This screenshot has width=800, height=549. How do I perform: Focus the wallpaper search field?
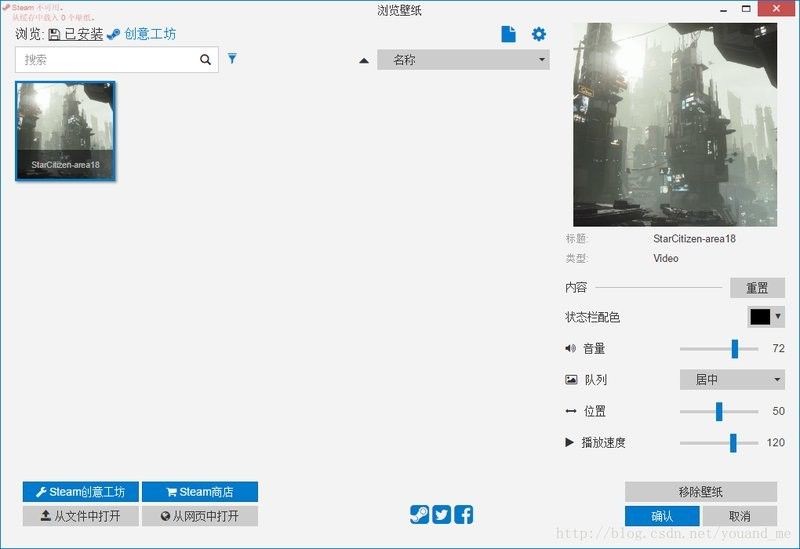coord(117,60)
